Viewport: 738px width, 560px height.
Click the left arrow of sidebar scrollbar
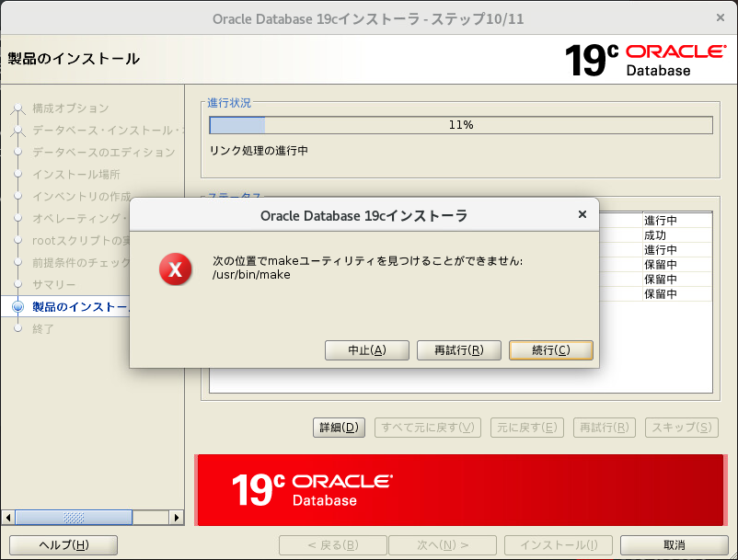tap(8, 518)
